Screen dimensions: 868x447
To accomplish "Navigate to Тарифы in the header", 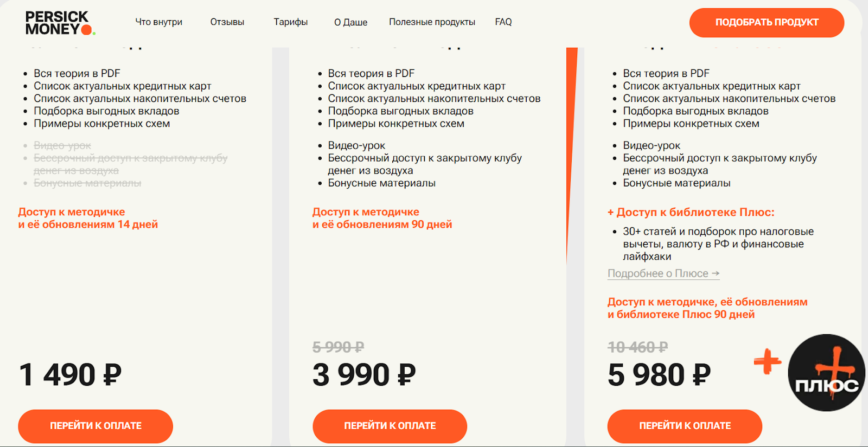I will [291, 22].
